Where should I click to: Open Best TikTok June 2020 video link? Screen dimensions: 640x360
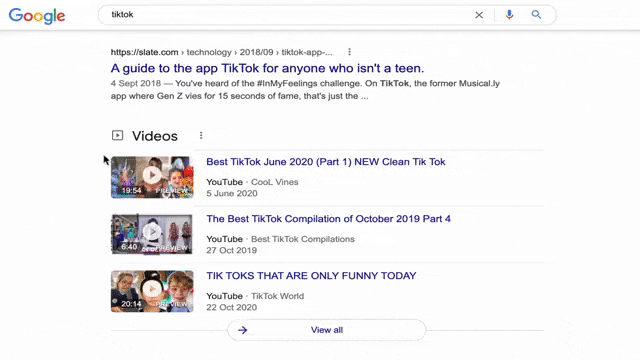[x=326, y=162]
